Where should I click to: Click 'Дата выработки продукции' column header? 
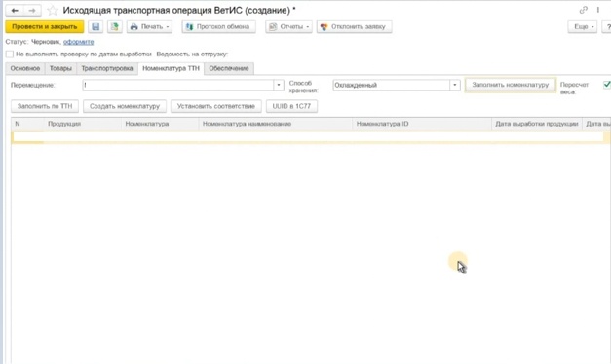[x=537, y=124]
